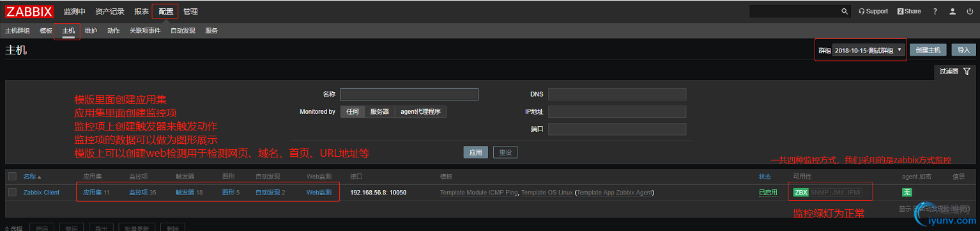Image resolution: width=980 pixels, height=231 pixels.
Task: Click the 重设 filter button
Action: point(505,152)
